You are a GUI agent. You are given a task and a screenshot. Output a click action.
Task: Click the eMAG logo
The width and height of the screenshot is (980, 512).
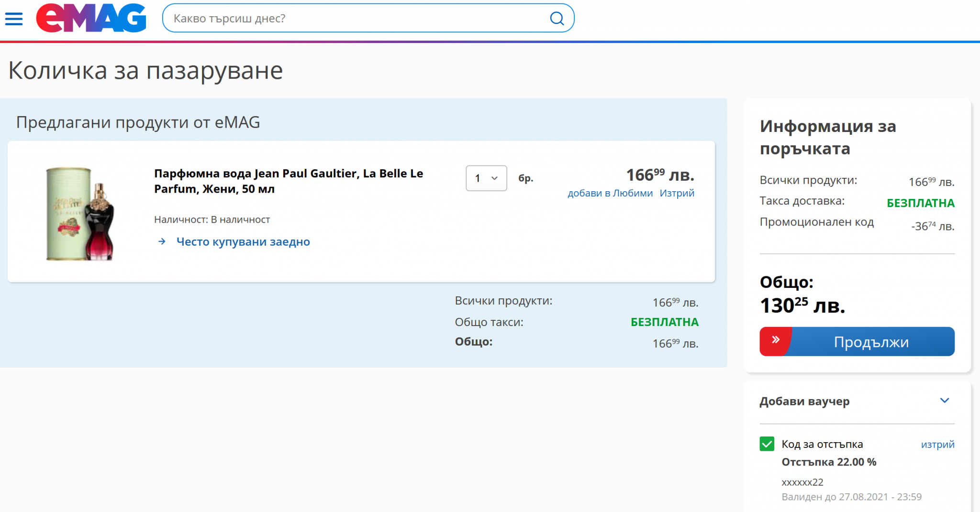91,19
